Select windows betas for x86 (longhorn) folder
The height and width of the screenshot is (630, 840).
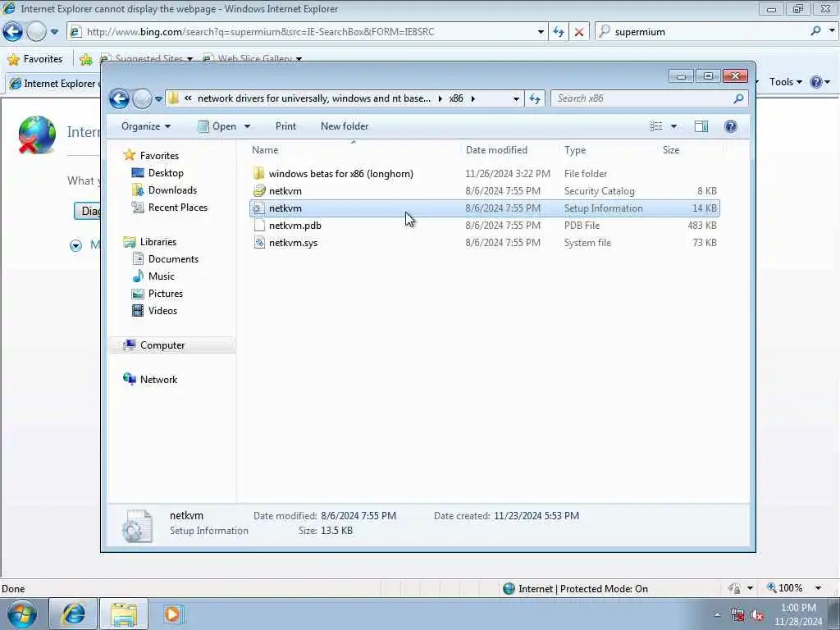[x=484, y=174]
